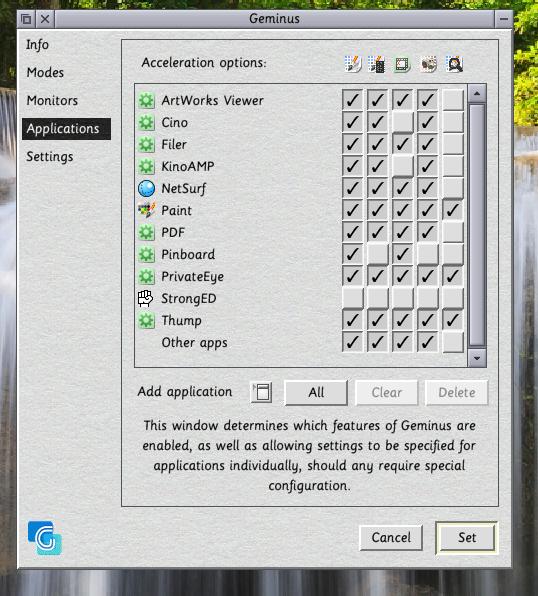Click the black-chip acceleration option icon
Image resolution: width=538 pixels, height=596 pixels.
coord(377,64)
